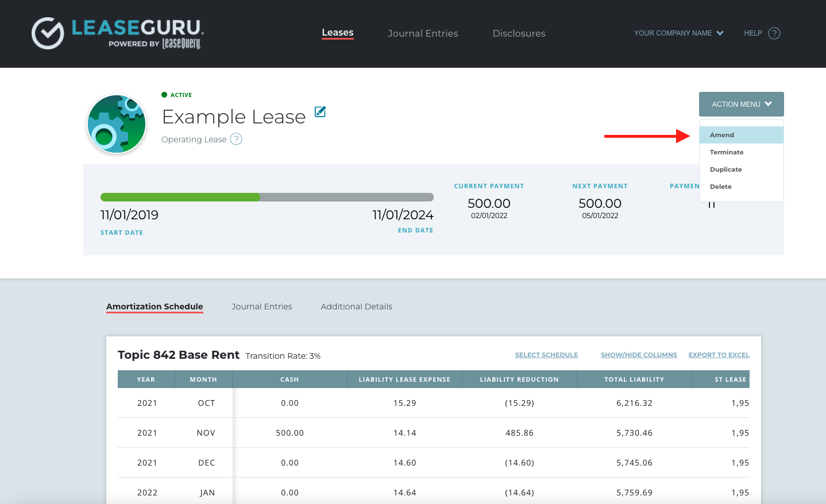826x504 pixels.
Task: Open the lease-level Journal Entries tab
Action: 261,307
